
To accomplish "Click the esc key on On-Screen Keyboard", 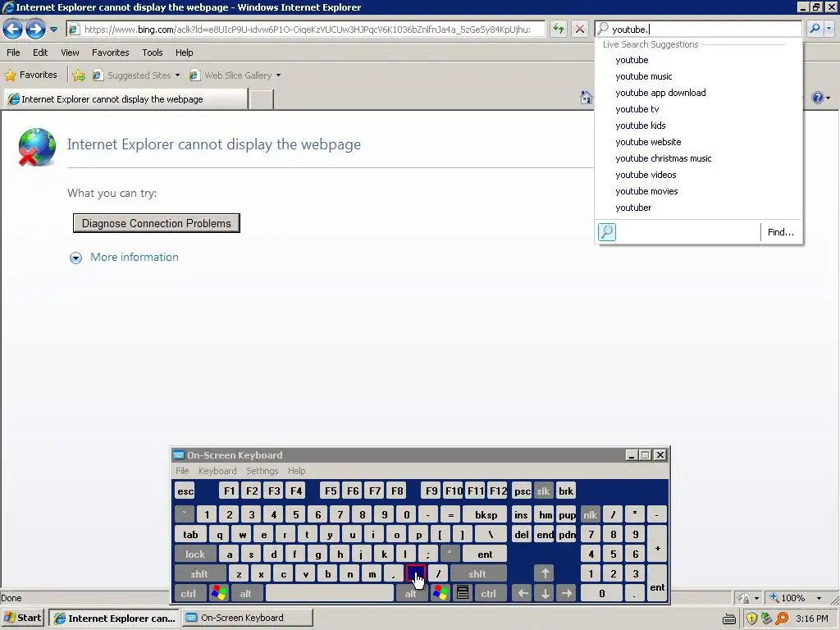I will (185, 491).
